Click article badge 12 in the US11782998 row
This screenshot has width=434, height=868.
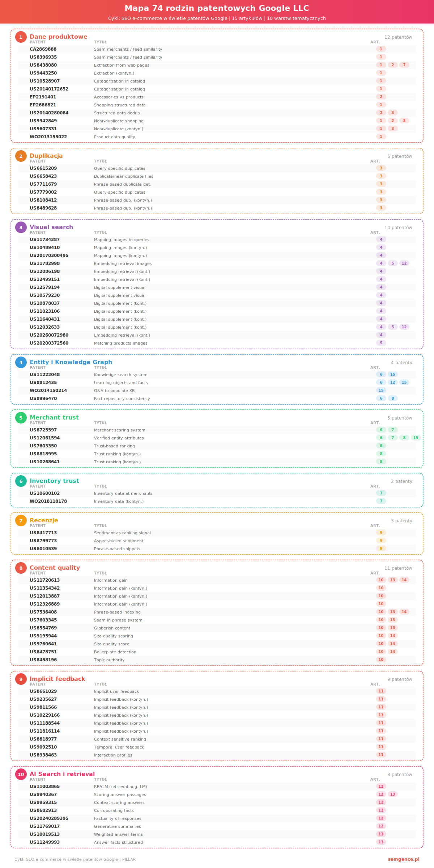[x=404, y=263]
